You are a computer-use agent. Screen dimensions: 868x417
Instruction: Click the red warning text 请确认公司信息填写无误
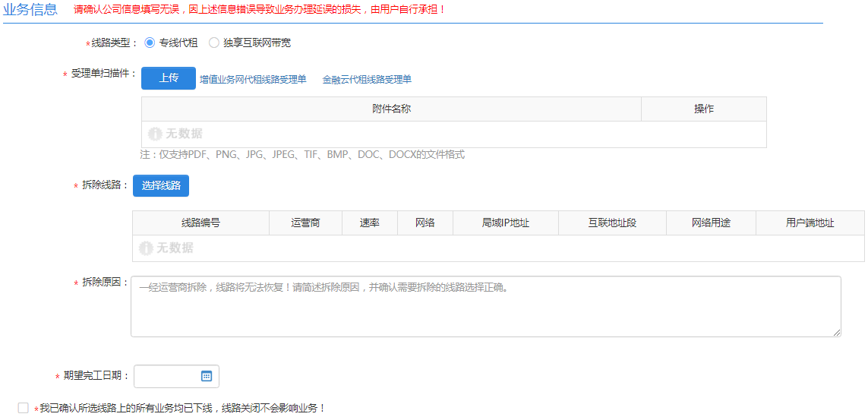pos(260,9)
